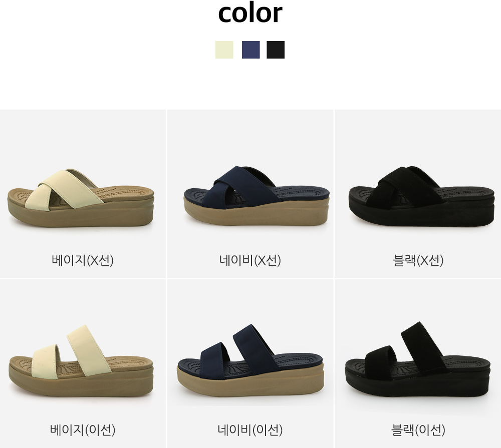Image resolution: width=501 pixels, height=448 pixels.
Task: Click the 네이비(X선) label
Action: [x=250, y=260]
